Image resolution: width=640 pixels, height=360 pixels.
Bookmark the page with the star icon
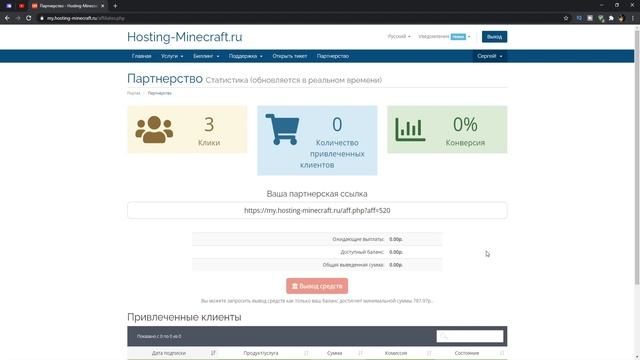566,18
